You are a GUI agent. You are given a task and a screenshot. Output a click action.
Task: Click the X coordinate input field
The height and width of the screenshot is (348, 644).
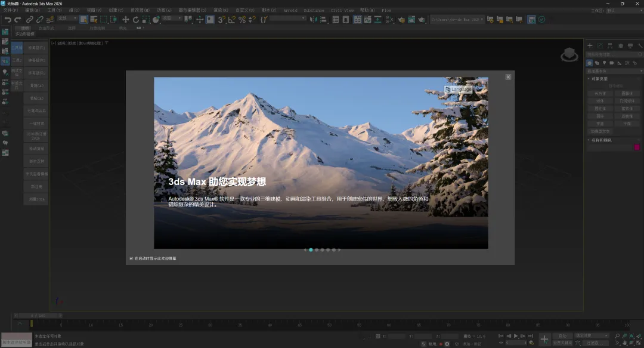[x=397, y=336]
